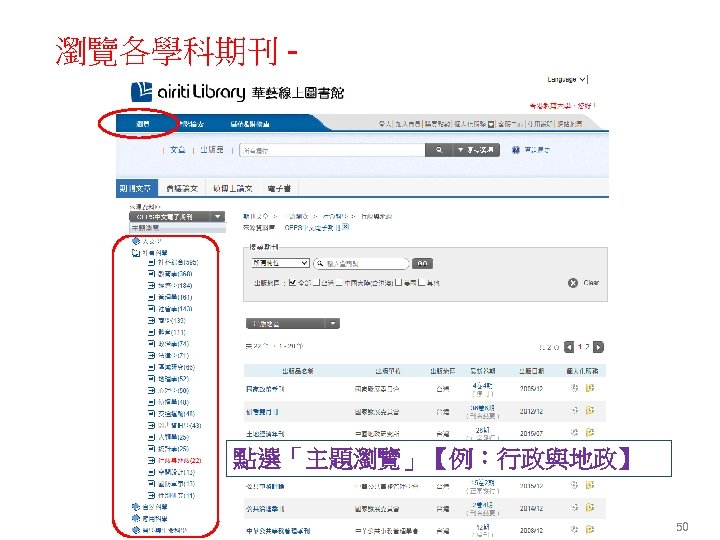Viewport: 720px width, 540px height.
Task: Tick the 全部 region checkbox
Action: point(292,282)
